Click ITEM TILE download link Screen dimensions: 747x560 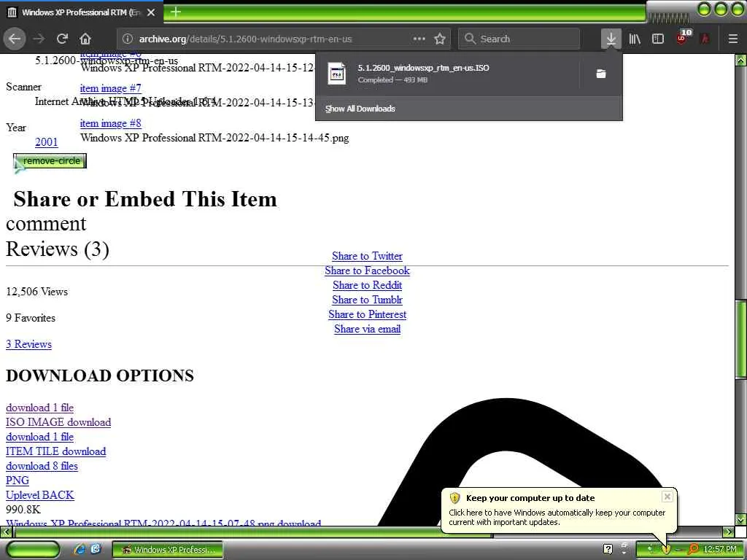click(x=55, y=451)
